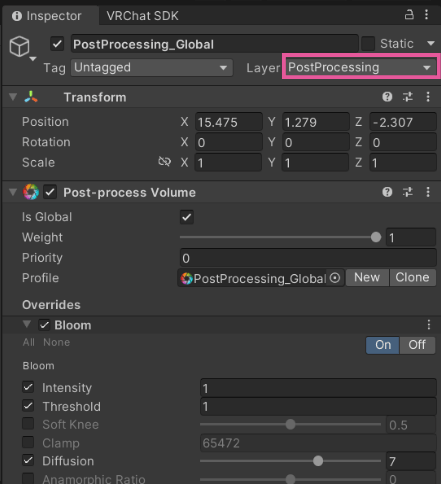Viewport: 444px width, 487px height.
Task: Click the Inspector lock icon
Action: tap(409, 15)
